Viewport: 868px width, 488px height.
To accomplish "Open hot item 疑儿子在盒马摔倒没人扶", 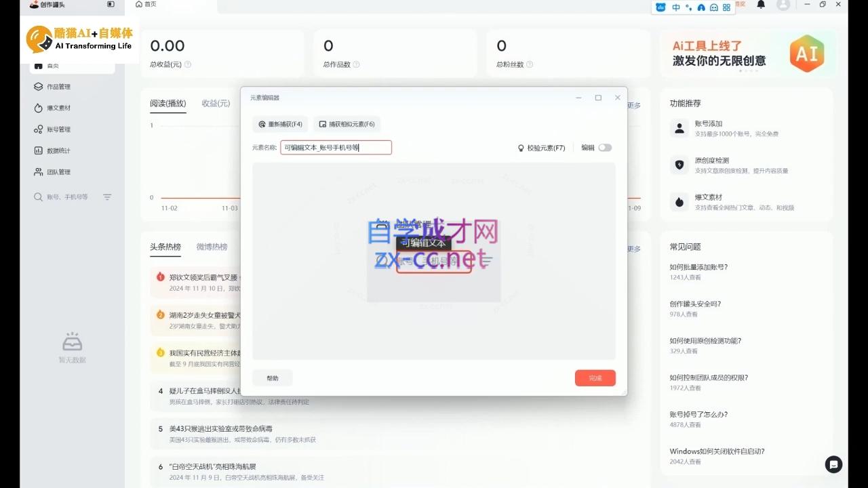I will (205, 391).
